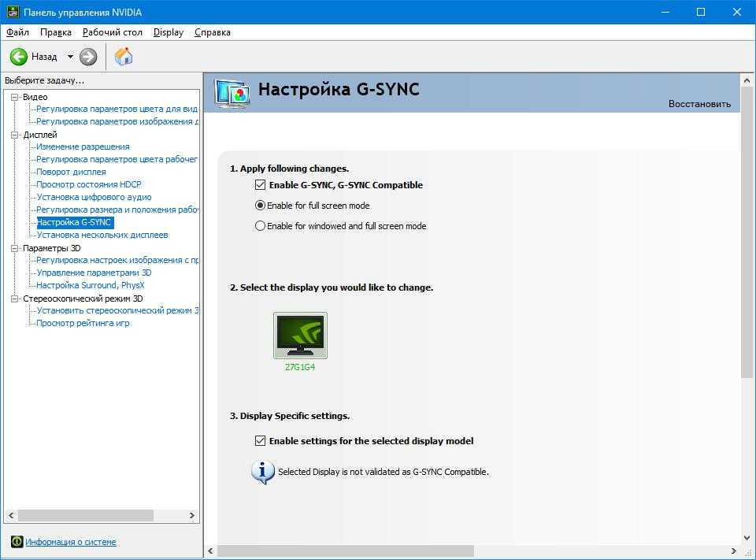The width and height of the screenshot is (756, 560).
Task: Click the Дисплей tree label
Action: tap(40, 135)
